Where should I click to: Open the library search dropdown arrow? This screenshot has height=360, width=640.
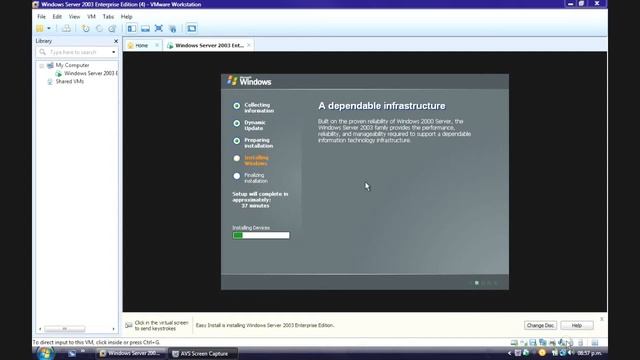pos(113,52)
